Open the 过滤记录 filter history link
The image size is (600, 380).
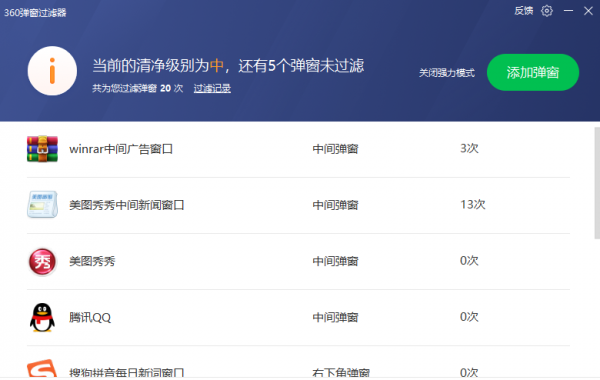pos(212,88)
